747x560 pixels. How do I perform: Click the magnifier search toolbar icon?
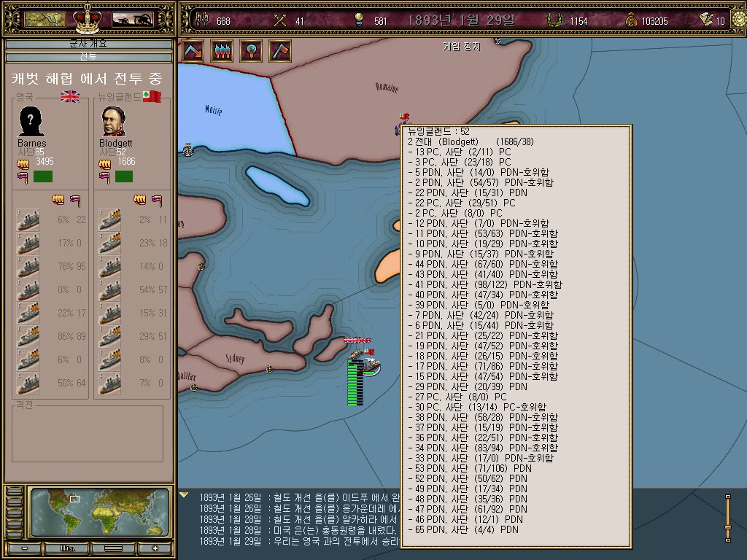tap(251, 51)
